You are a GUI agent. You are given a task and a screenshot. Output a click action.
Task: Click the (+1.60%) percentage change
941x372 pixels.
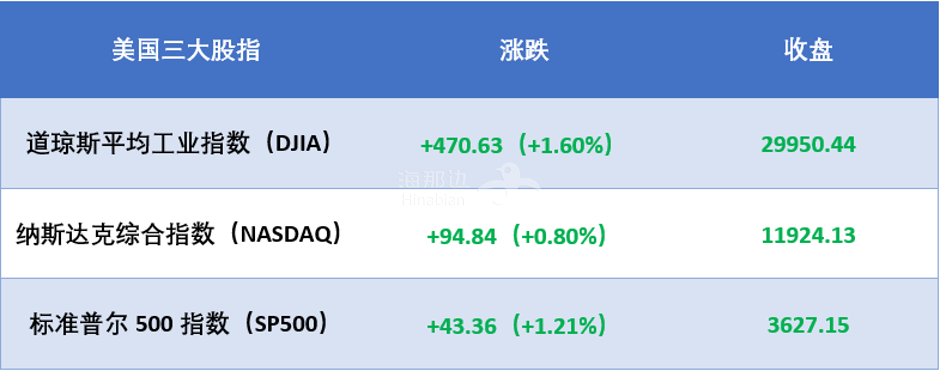[564, 146]
